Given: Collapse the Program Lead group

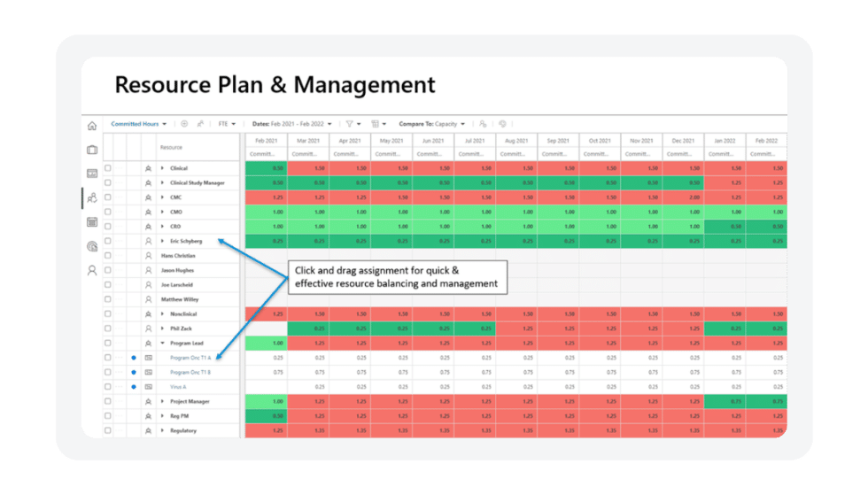Looking at the screenshot, I should click(162, 344).
